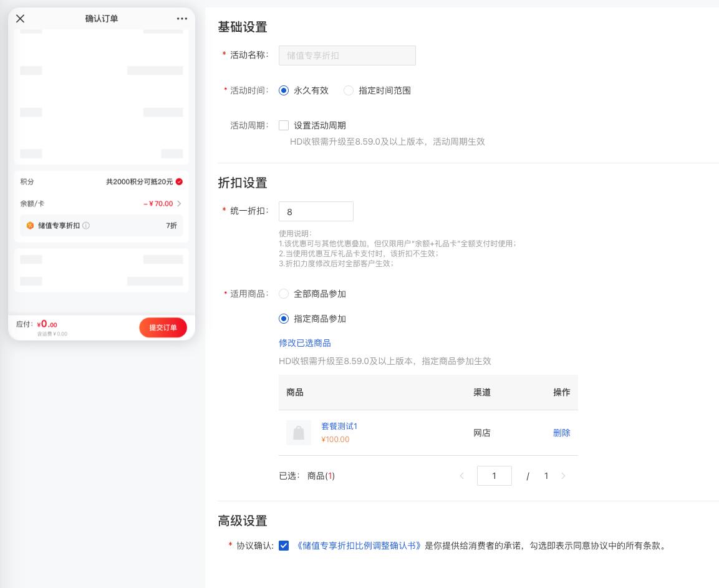Viewport: 719px width, 588px height.
Task: Toggle the 协议确认 agreement checkbox
Action: coord(284,546)
